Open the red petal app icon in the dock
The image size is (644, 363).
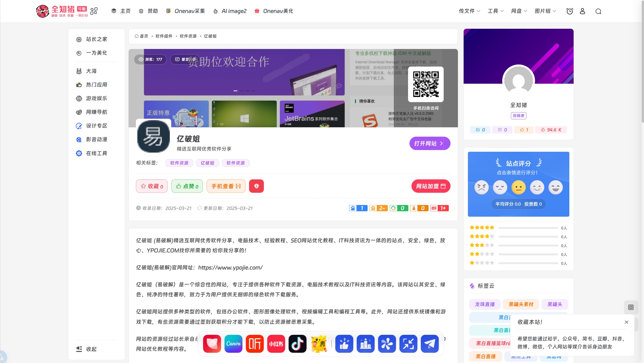(x=212, y=344)
